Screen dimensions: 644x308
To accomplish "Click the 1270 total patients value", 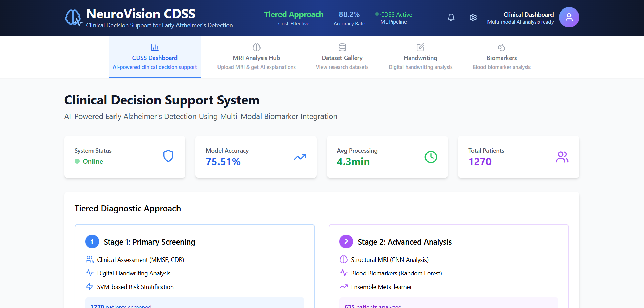I will pos(480,162).
